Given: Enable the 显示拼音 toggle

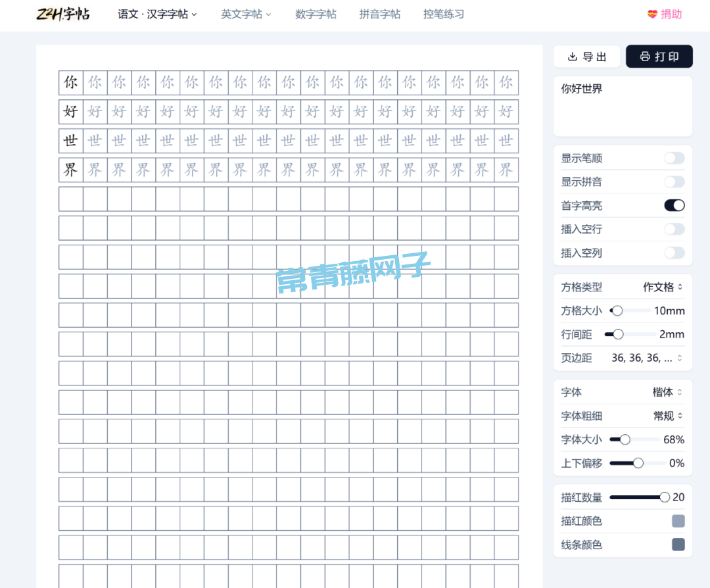Looking at the screenshot, I should pyautogui.click(x=674, y=182).
